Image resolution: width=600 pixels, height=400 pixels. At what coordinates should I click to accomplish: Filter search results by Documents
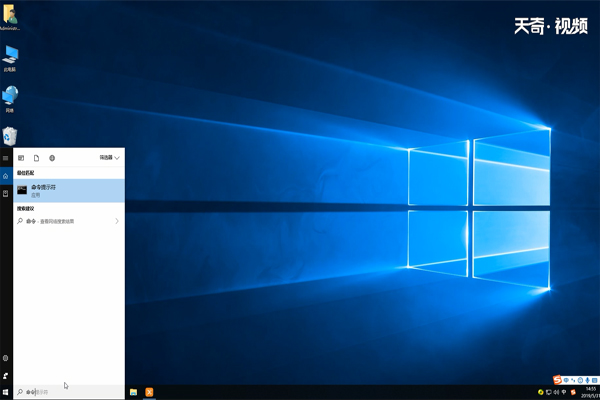click(x=36, y=158)
